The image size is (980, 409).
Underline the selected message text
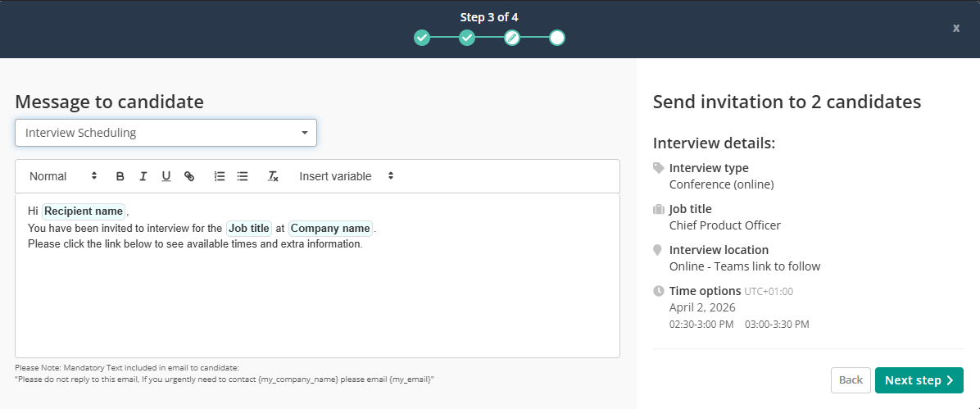tap(166, 176)
